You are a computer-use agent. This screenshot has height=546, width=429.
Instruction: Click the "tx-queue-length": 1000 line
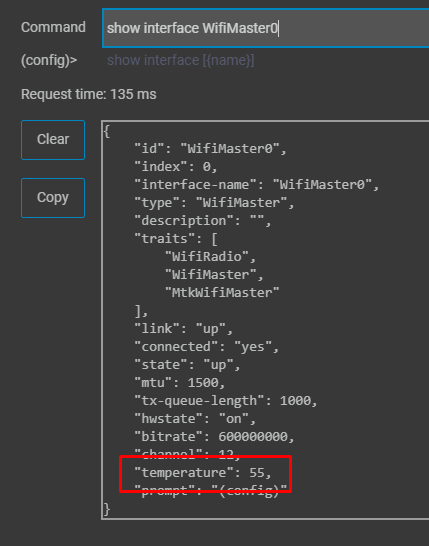tap(226, 400)
